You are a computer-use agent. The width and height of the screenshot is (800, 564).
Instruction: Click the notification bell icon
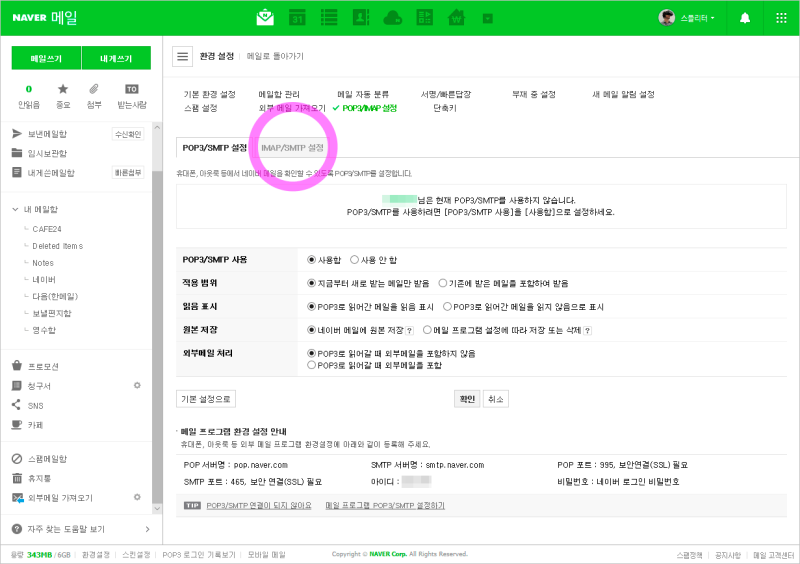pos(745,18)
